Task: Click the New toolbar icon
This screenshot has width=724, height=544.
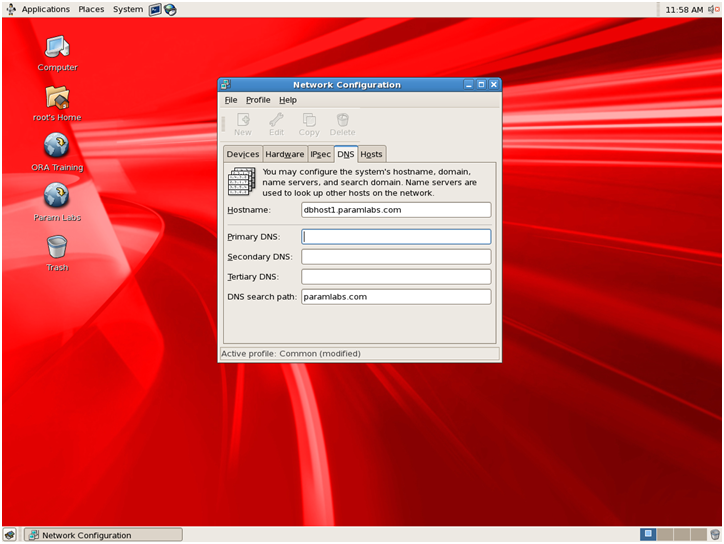Action: click(x=242, y=125)
